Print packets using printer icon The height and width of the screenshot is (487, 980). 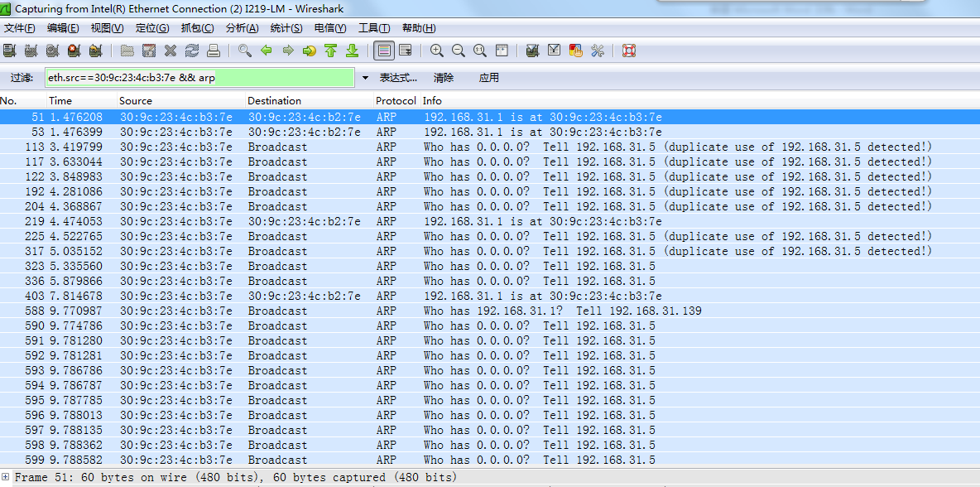click(213, 51)
